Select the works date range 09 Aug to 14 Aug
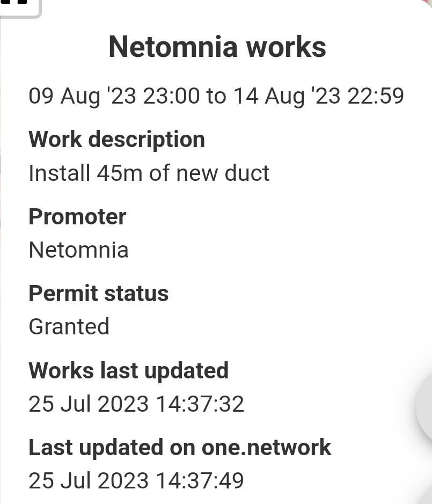 tap(216, 96)
